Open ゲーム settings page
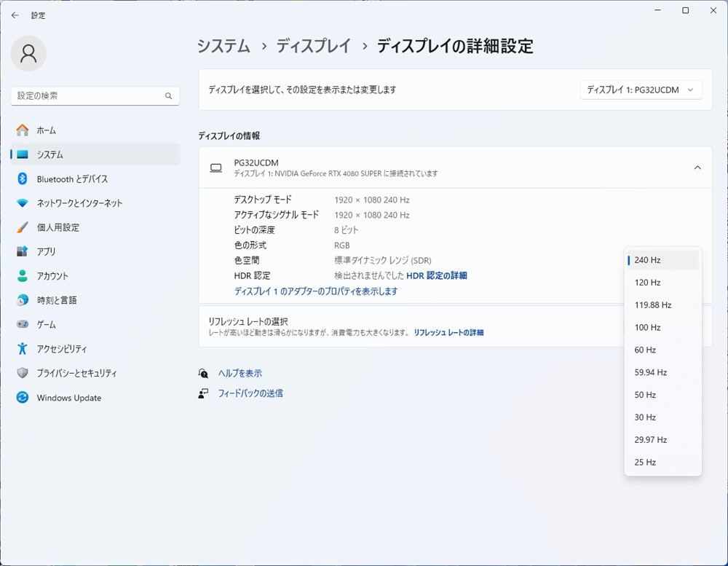This screenshot has height=566, width=728. pyautogui.click(x=95, y=324)
